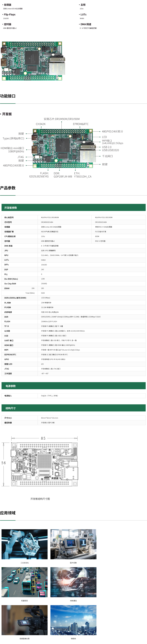Select the 开发板10 层PCB板 value
This screenshot has width=147, height=644.
48,423
